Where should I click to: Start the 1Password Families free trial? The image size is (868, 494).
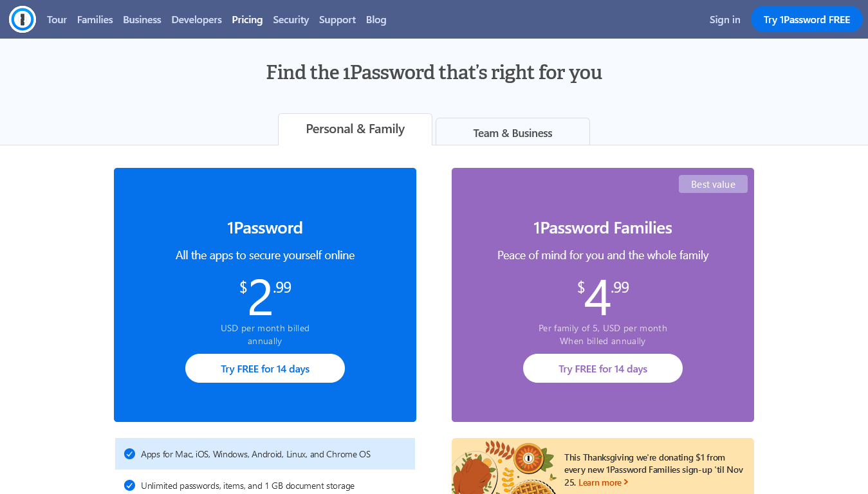click(x=602, y=368)
